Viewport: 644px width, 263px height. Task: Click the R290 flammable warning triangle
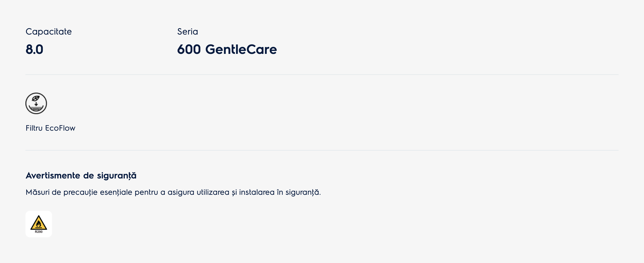[39, 223]
